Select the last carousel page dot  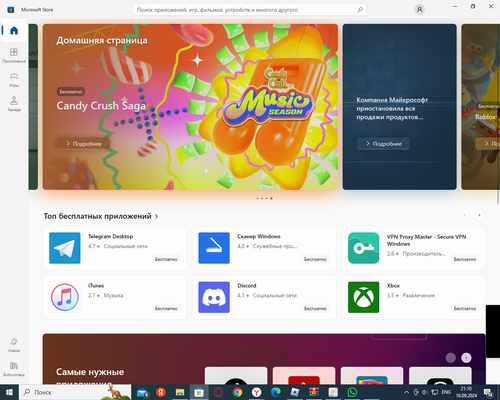pyautogui.click(x=271, y=198)
